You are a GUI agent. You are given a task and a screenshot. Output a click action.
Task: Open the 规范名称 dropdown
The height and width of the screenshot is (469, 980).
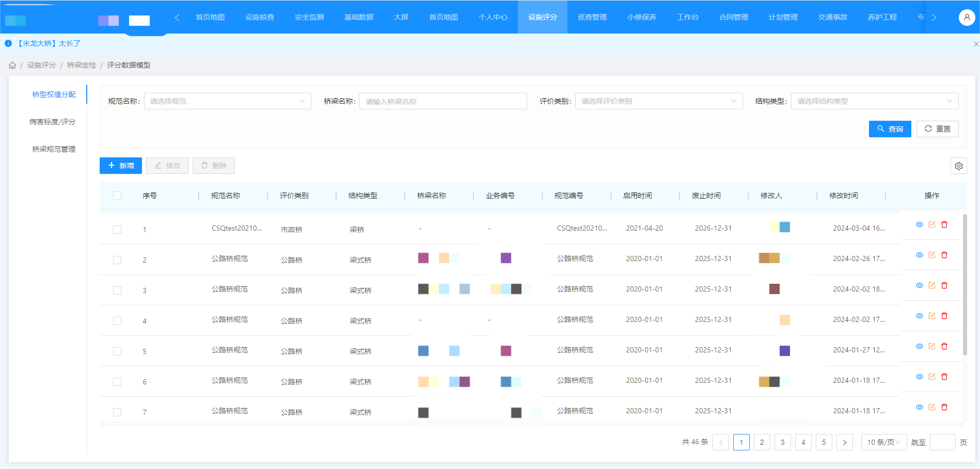228,101
